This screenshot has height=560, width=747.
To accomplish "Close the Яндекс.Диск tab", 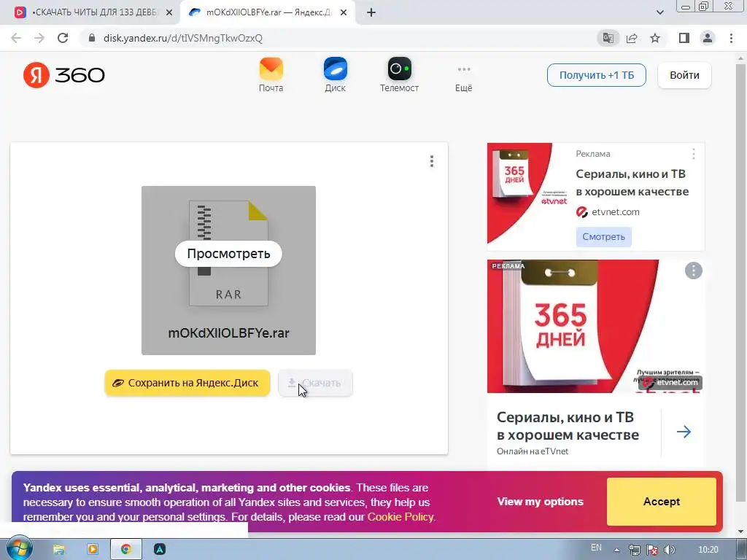I will [x=344, y=13].
